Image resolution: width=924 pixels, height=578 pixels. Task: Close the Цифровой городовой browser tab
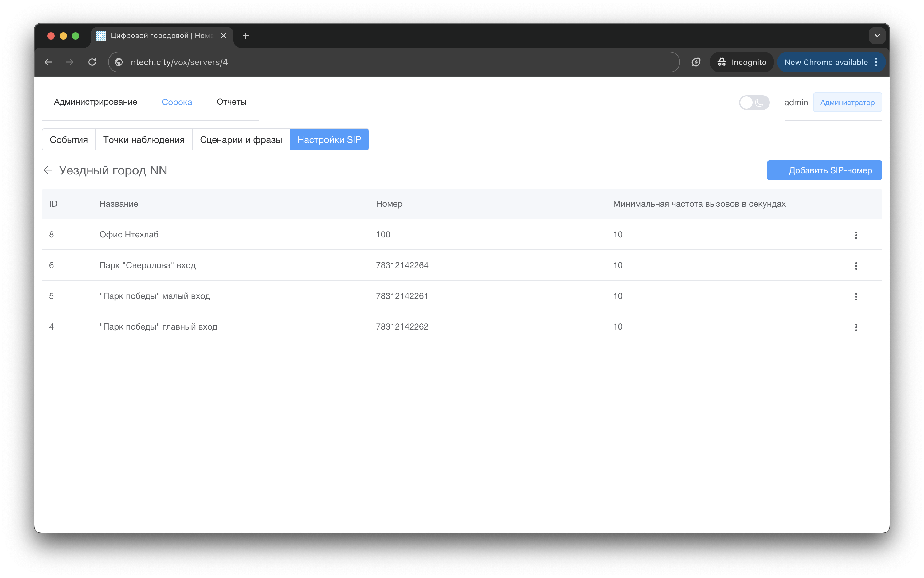[x=224, y=36]
